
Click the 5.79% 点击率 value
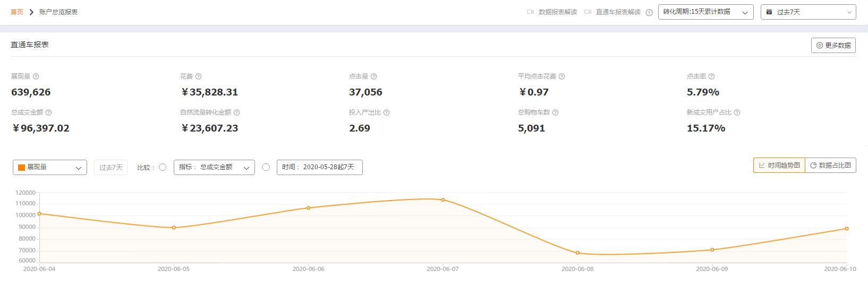click(703, 92)
